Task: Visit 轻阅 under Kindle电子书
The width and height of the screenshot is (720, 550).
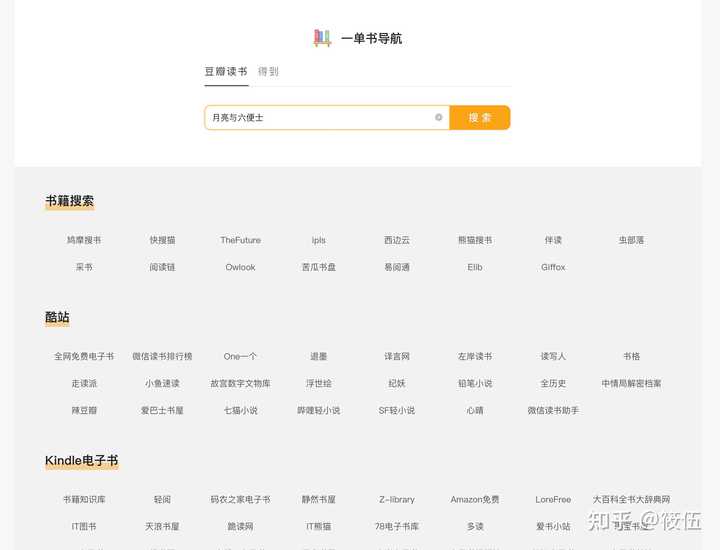Action: (x=162, y=499)
